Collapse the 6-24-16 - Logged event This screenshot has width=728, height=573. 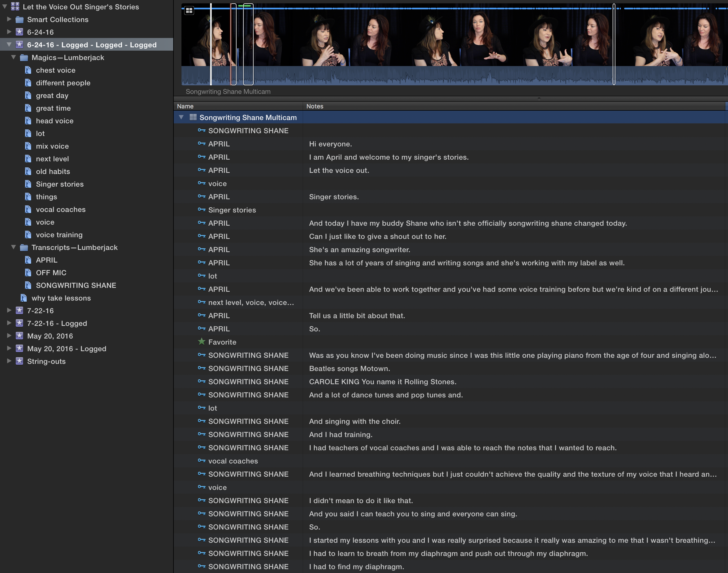(x=9, y=45)
